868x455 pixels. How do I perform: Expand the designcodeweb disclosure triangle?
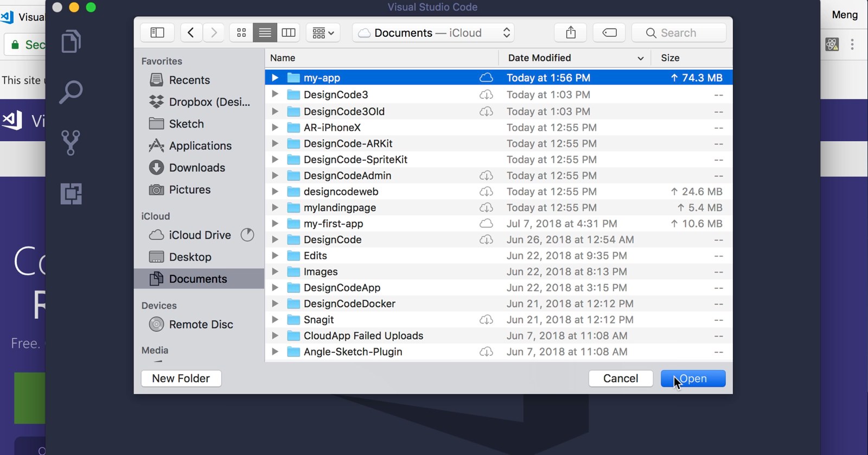[x=275, y=191]
